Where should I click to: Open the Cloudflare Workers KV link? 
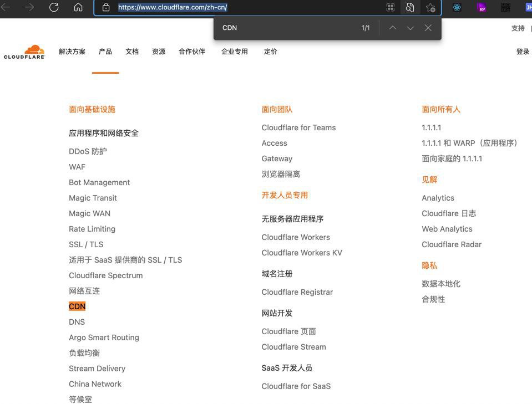pyautogui.click(x=302, y=253)
